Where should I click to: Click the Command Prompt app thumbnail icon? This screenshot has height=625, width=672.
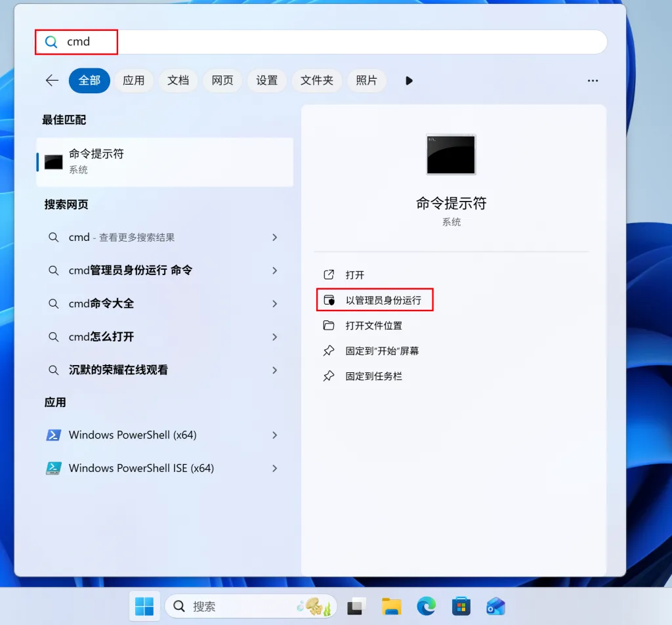pos(451,154)
